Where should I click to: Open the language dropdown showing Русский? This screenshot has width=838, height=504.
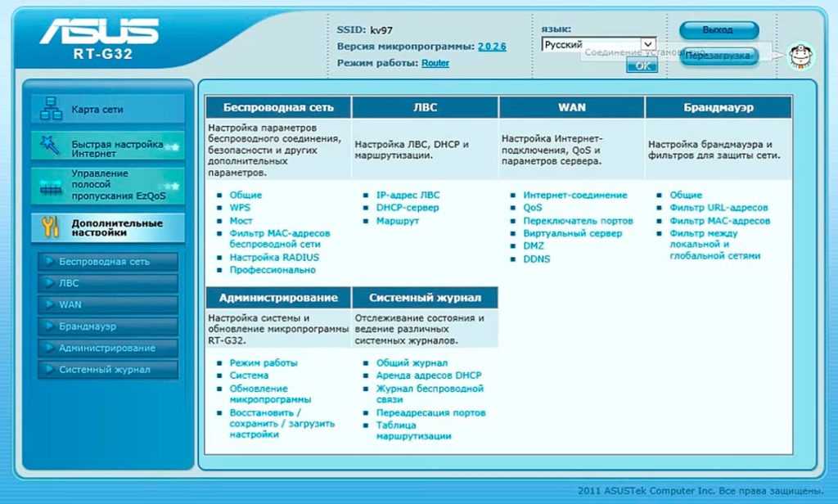point(599,45)
